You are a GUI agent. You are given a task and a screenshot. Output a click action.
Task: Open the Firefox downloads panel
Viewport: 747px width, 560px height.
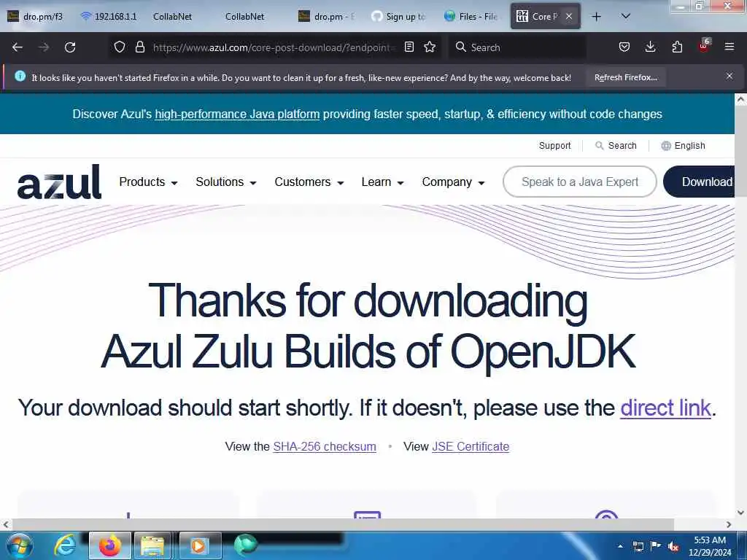point(650,47)
